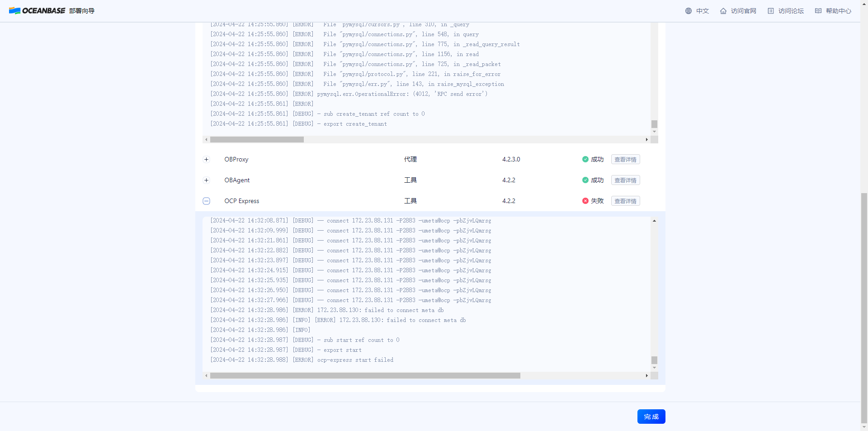The height and width of the screenshot is (431, 868).
Task: Click the house icon for official site
Action: (723, 11)
